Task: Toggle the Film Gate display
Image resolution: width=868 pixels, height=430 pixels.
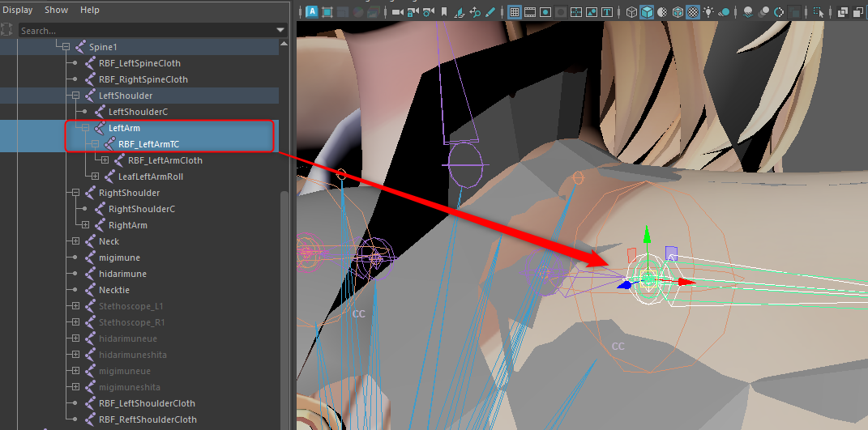Action: tap(530, 11)
